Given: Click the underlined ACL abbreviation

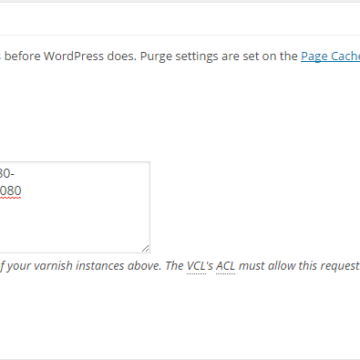Looking at the screenshot, I should 226,266.
